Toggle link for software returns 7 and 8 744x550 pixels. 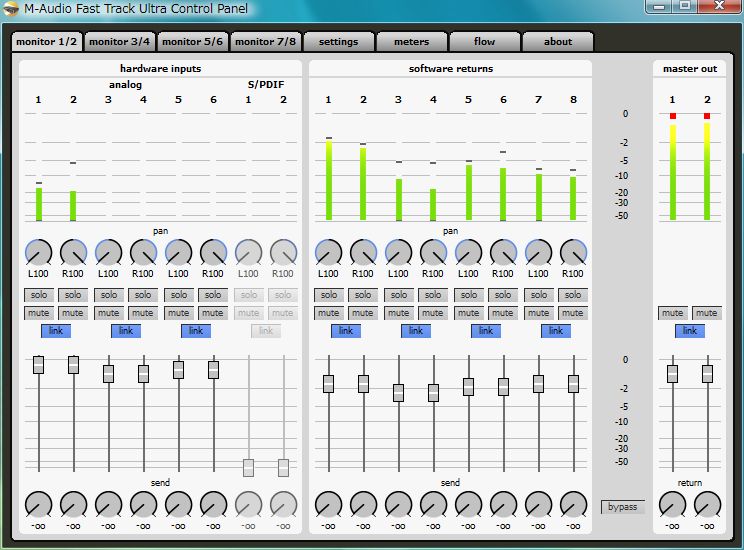[x=556, y=331]
